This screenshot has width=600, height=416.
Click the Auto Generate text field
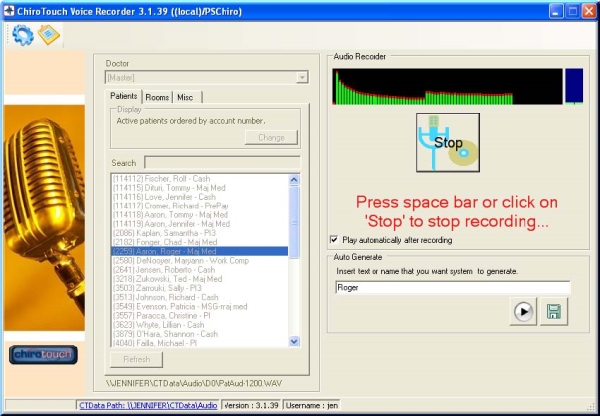(x=452, y=289)
